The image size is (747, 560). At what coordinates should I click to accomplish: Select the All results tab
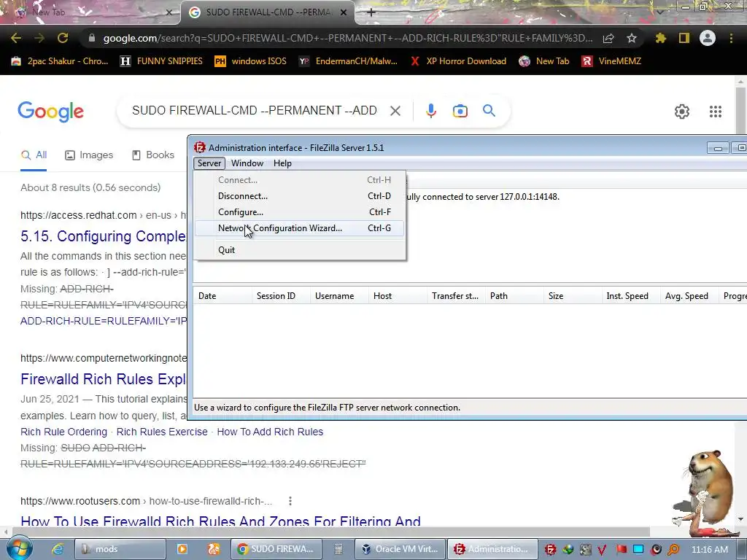click(34, 155)
